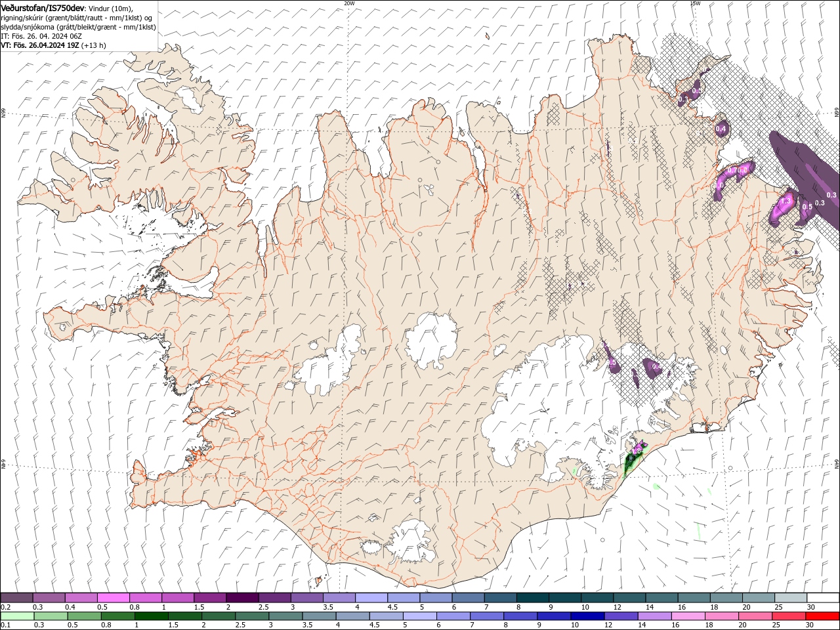Screen dimensions: 840x630
Task: Select lower legend swatch between 0.5 and 0.8
Action: [85, 616]
